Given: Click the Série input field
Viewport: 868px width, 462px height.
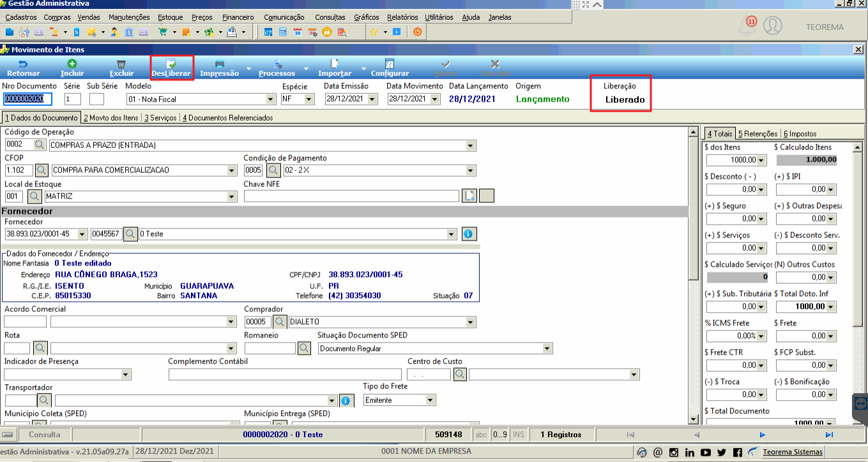Looking at the screenshot, I should pyautogui.click(x=72, y=99).
